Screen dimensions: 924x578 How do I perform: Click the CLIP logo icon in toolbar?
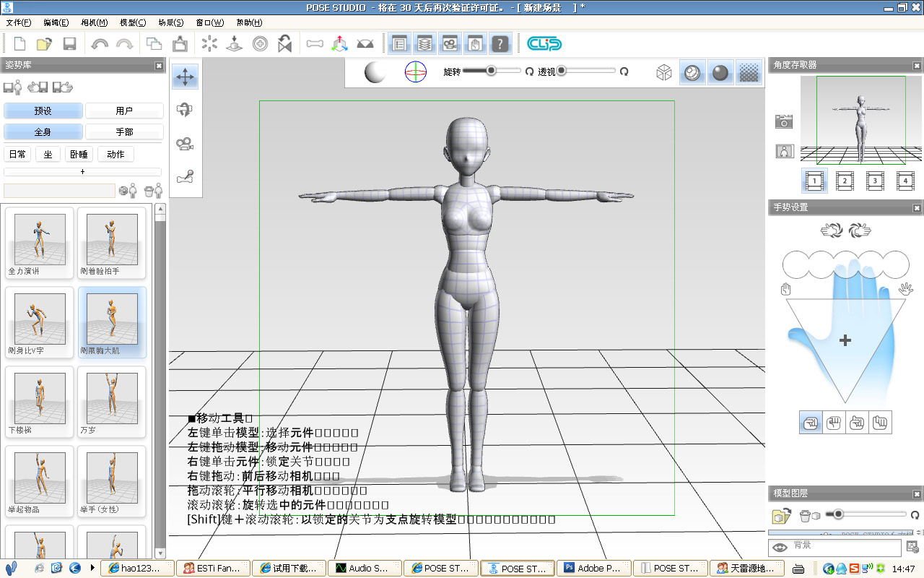[x=544, y=44]
